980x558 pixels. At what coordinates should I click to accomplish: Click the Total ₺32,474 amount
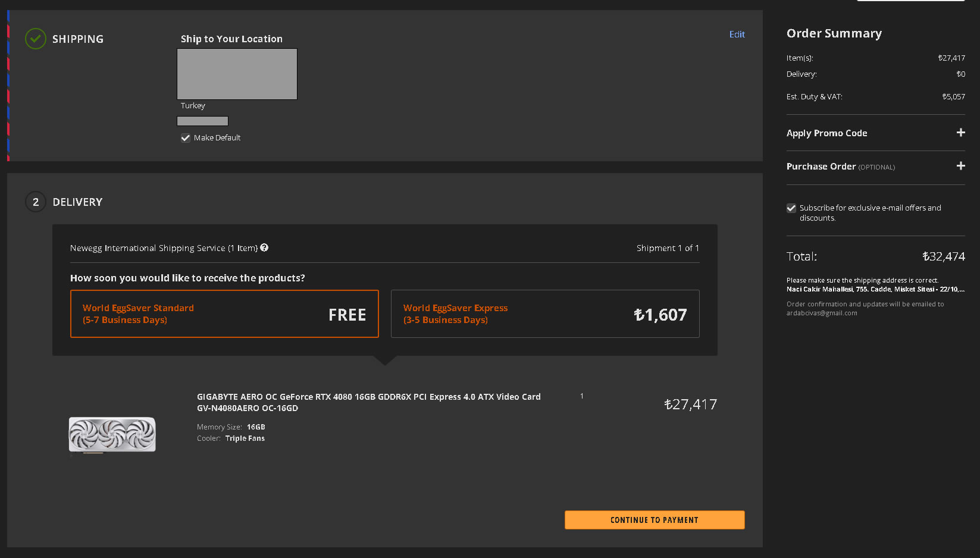pyautogui.click(x=943, y=256)
